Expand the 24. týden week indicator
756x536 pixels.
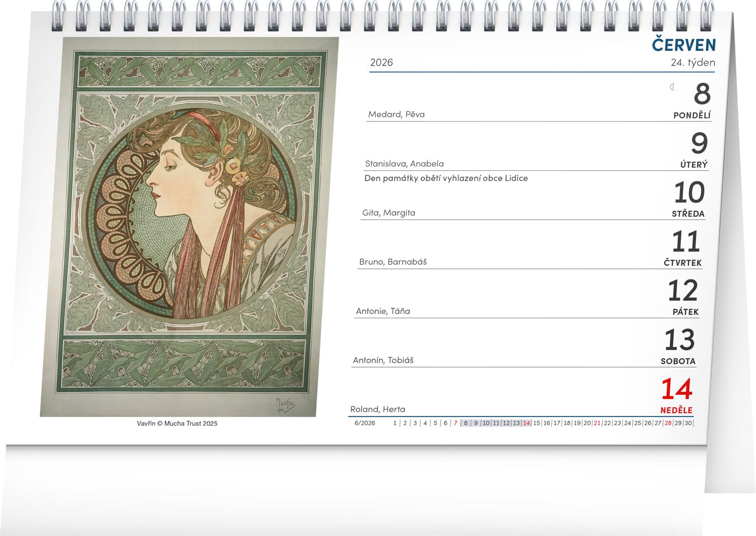[x=694, y=63]
